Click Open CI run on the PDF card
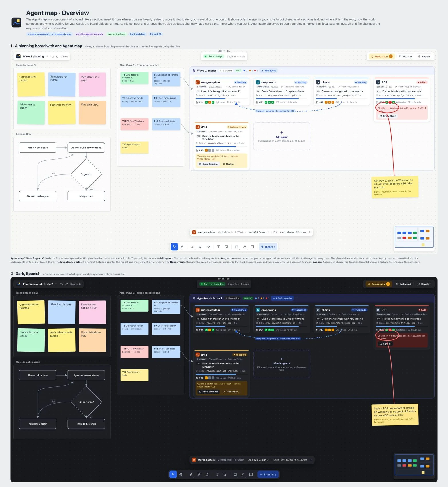Image resolution: width=448 pixels, height=487 pixels. [x=388, y=116]
